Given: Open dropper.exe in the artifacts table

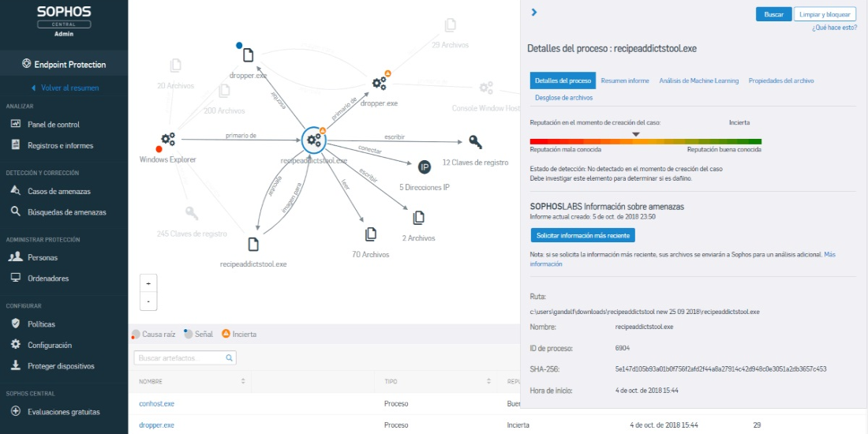Looking at the screenshot, I should [157, 425].
